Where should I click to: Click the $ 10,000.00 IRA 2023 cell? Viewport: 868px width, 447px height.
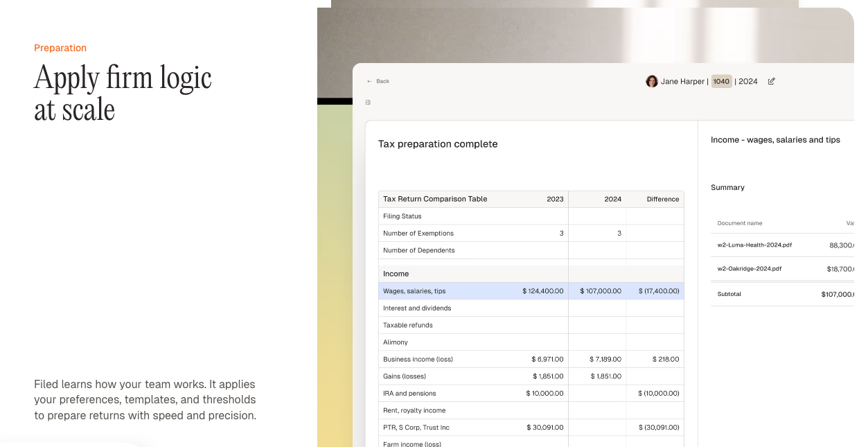tap(544, 393)
